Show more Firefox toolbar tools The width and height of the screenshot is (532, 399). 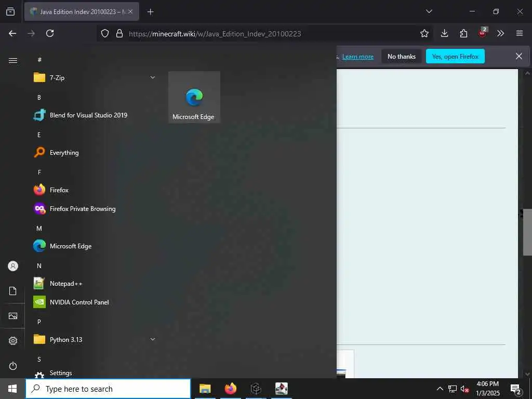[x=500, y=33]
